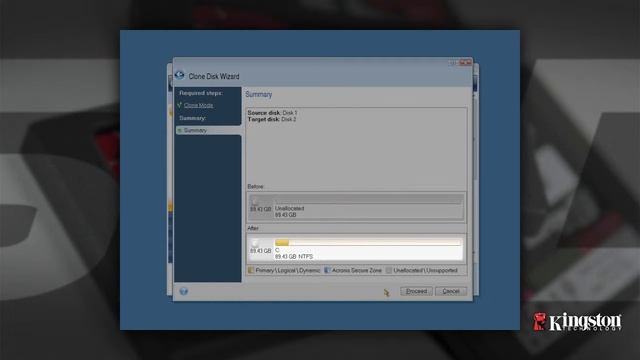This screenshot has height=360, width=640.
Task: Close the Clone Disk Wizard window
Action: point(465,62)
